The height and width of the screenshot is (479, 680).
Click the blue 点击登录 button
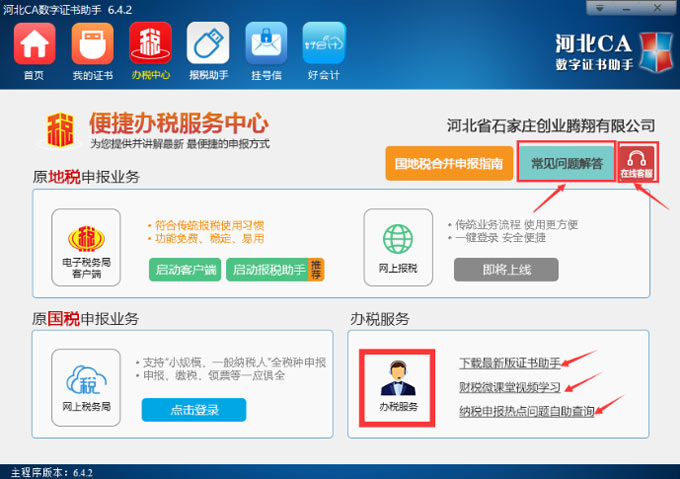[x=194, y=410]
